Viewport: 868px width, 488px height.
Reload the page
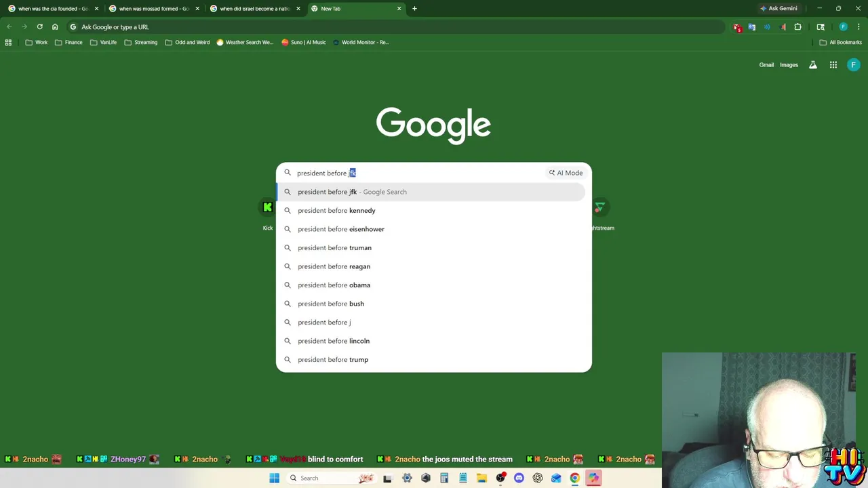(39, 27)
